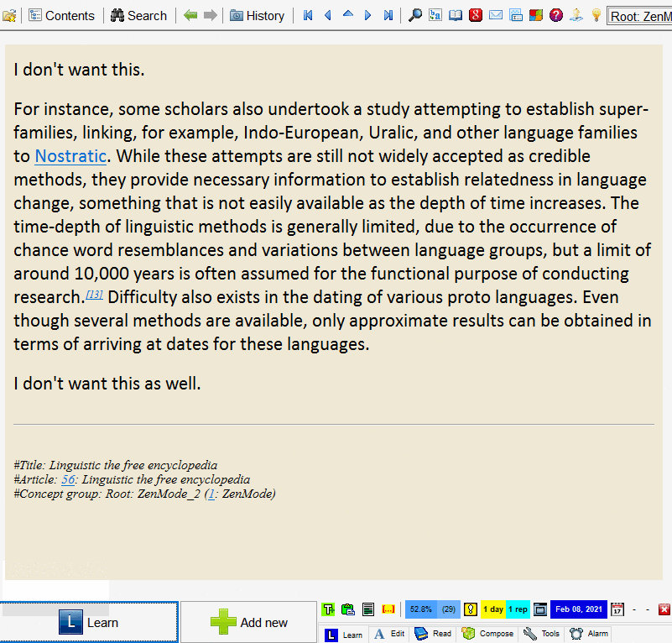Open reference footnote 13
Viewport: 672px width, 643px height.
[x=94, y=294]
